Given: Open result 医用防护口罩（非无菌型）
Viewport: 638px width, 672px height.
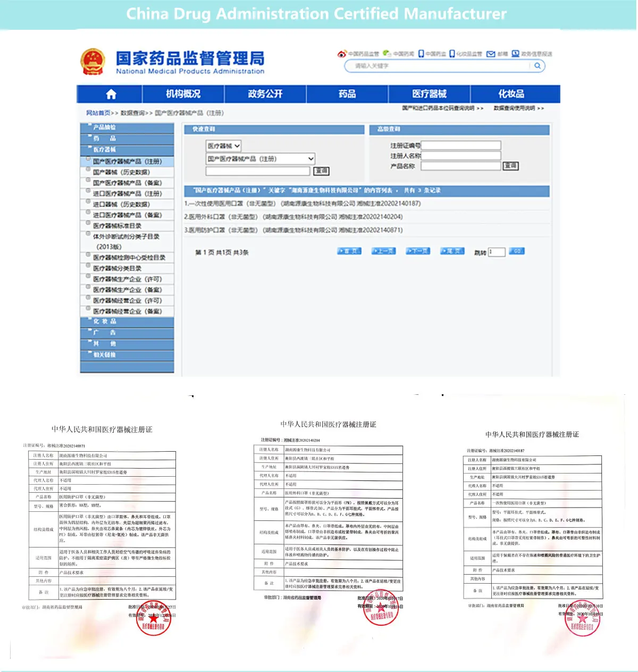Looking at the screenshot, I should [x=293, y=230].
